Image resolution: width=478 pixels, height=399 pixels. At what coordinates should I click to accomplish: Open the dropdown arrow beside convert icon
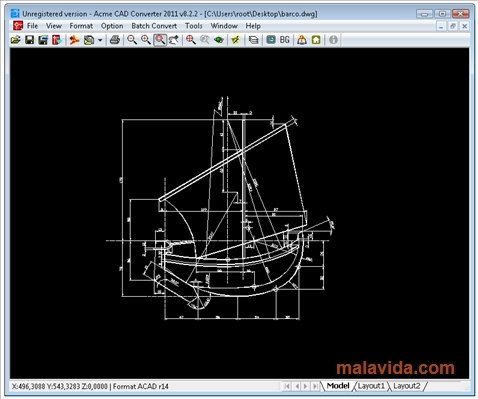[x=100, y=41]
